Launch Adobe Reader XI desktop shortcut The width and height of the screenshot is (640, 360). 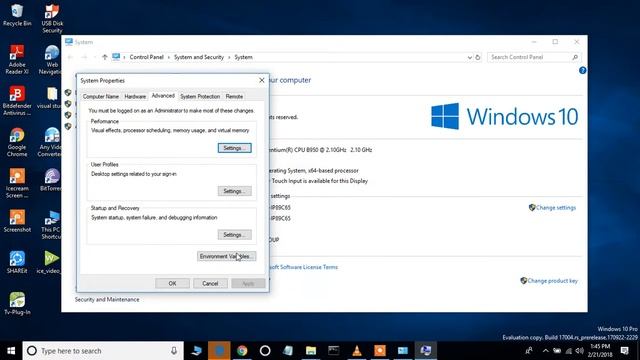click(x=17, y=60)
